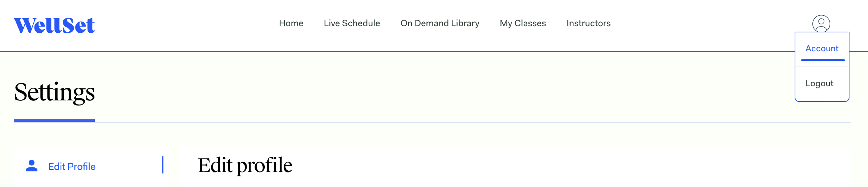This screenshot has width=868, height=187.
Task: Click the blue underline under Account
Action: click(x=823, y=60)
